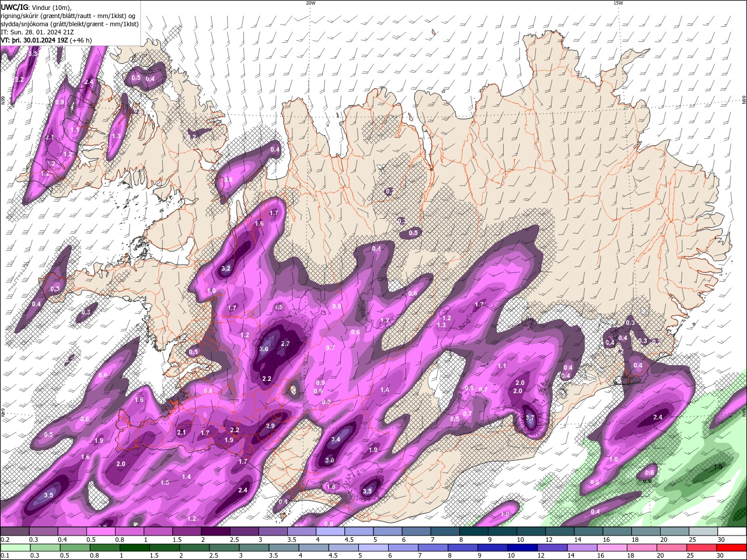Viewport: 747px width, 560px height.
Task: Click the '3.7' precipitation value on the map
Action: tap(530, 418)
